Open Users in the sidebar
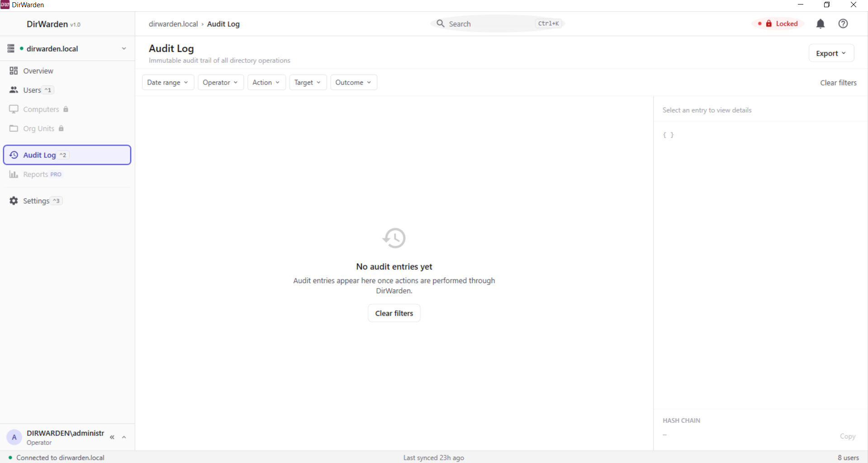This screenshot has width=868, height=463. 67,90
